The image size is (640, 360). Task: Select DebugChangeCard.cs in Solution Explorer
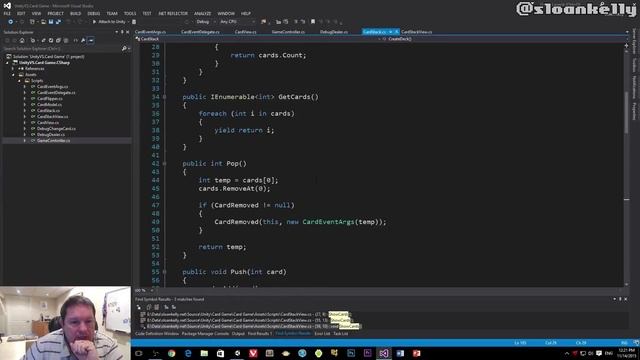[x=56, y=129]
